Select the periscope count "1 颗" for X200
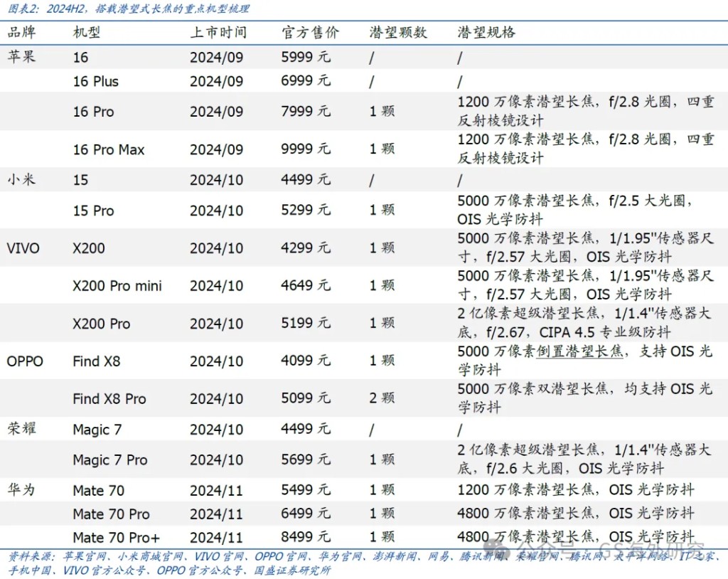The image size is (728, 579). (x=382, y=248)
